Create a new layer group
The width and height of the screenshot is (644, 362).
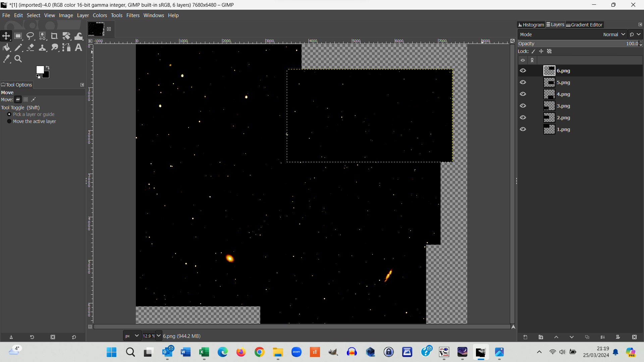541,337
